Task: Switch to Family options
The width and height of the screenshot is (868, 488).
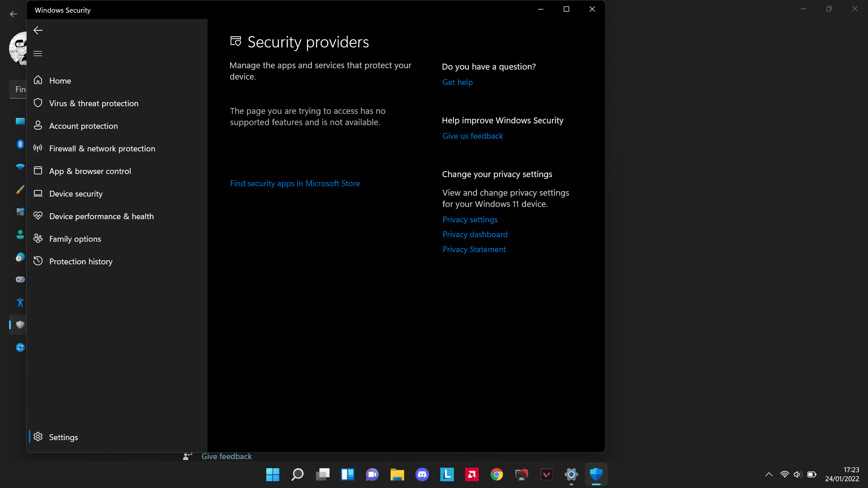Action: 75,239
